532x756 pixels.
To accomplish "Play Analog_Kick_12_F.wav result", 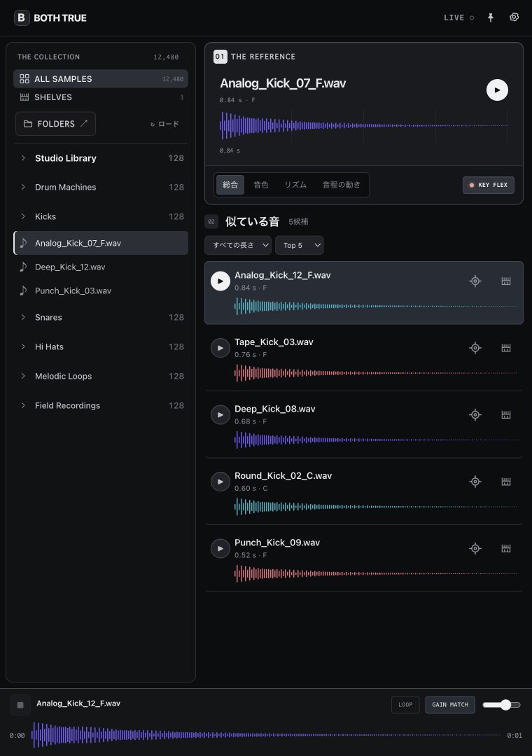I will click(220, 281).
